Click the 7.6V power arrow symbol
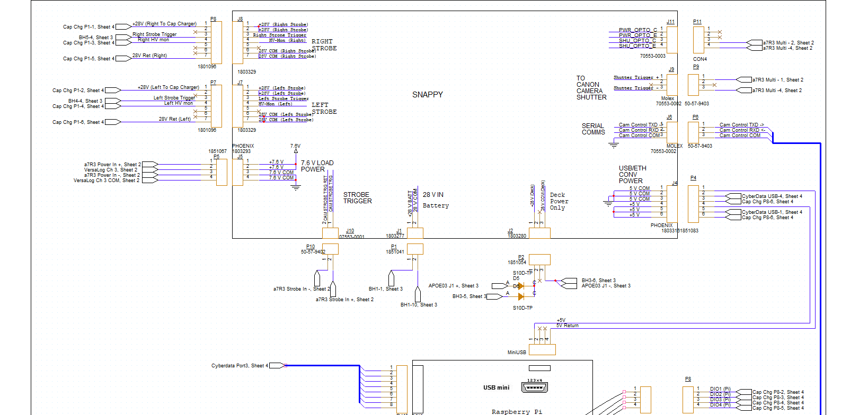This screenshot has height=415, width=868. click(x=296, y=151)
